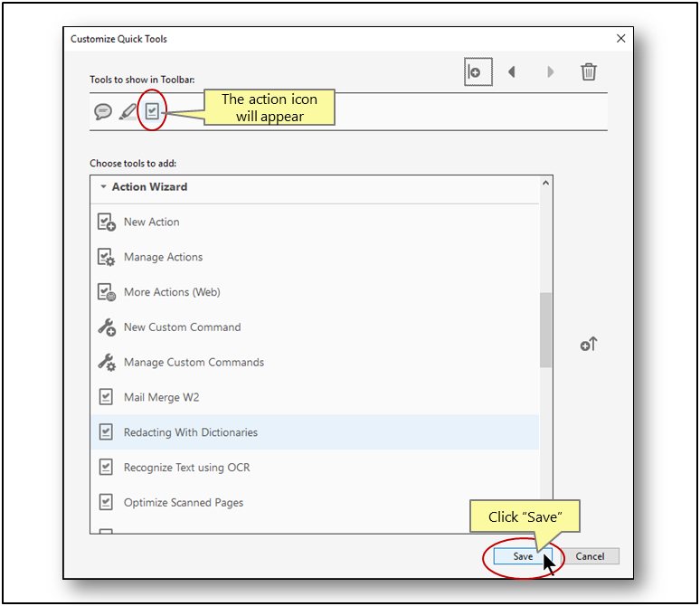Select "New Custom Command" text row
This screenshot has width=700, height=606.
pyautogui.click(x=315, y=327)
